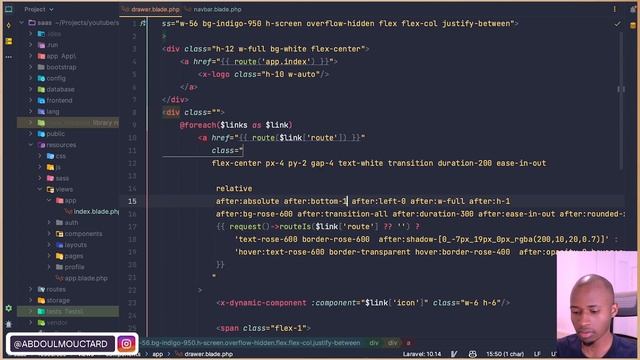Click the layouts folder icon
Image resolution: width=640 pixels, height=360 pixels.
tap(60, 244)
